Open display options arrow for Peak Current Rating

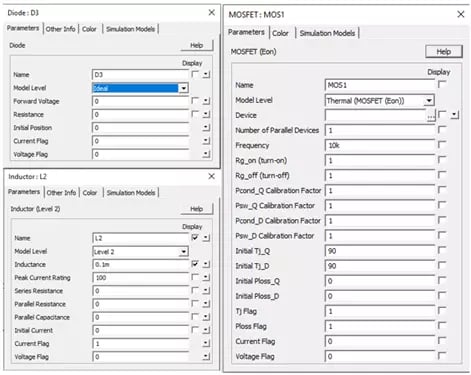(x=206, y=277)
